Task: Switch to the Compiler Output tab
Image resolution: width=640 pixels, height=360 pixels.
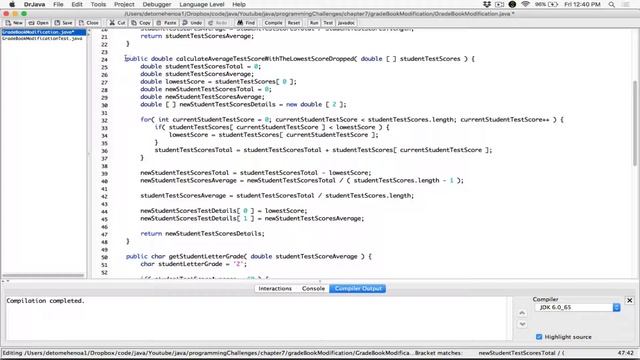Action: (x=358, y=289)
